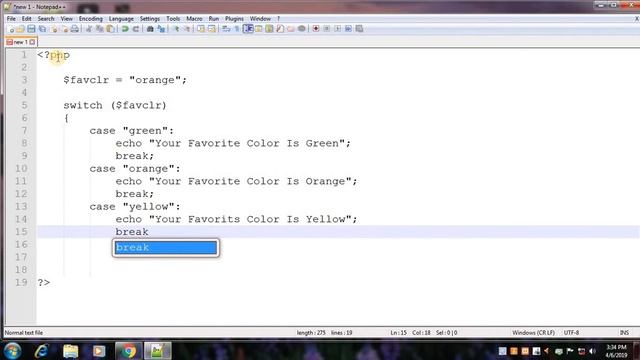640x360 pixels.
Task: Open the Language menu
Action: pyautogui.click(x=121, y=19)
